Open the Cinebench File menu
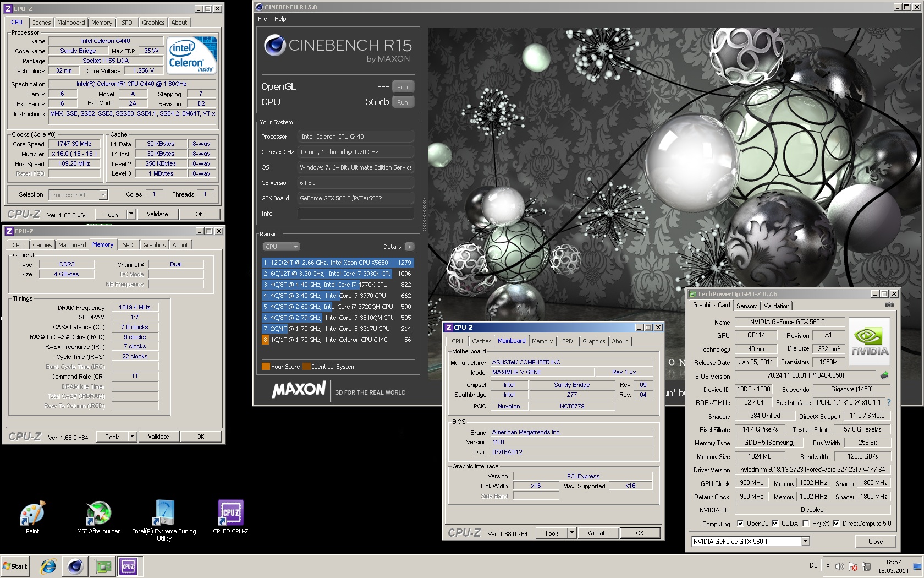Image resolution: width=924 pixels, height=578 pixels. (x=262, y=19)
